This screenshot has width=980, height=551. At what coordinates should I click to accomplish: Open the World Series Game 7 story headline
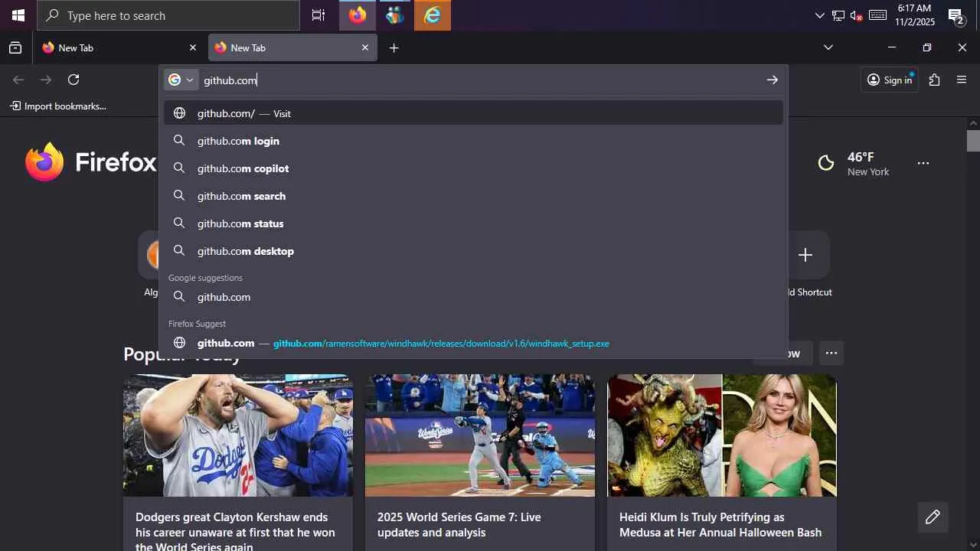[x=459, y=525]
